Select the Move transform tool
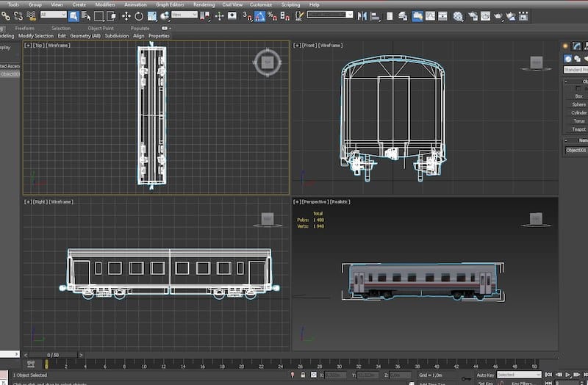Image resolution: width=588 pixels, height=385 pixels. [126, 15]
